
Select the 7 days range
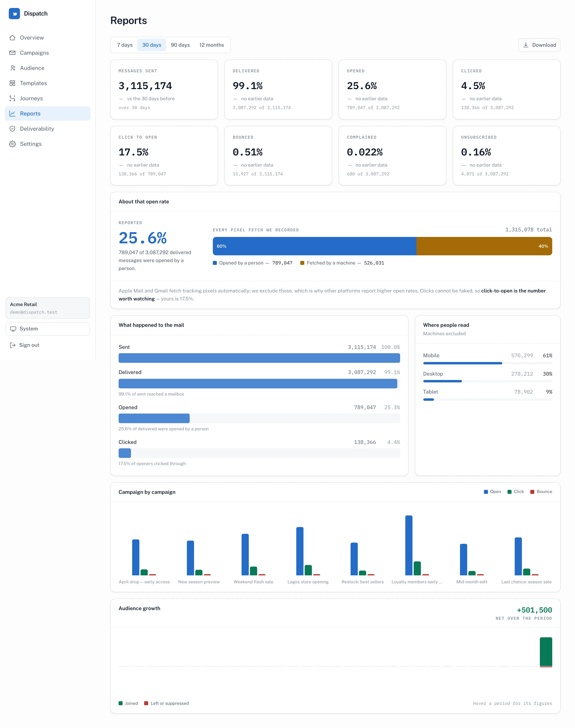coord(125,45)
